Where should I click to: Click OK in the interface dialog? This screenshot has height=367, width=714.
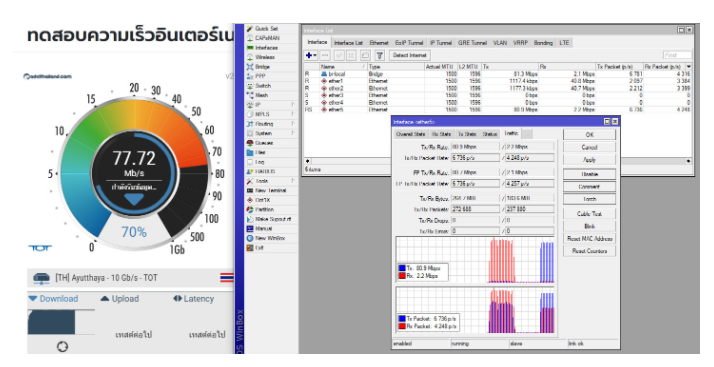coord(589,135)
